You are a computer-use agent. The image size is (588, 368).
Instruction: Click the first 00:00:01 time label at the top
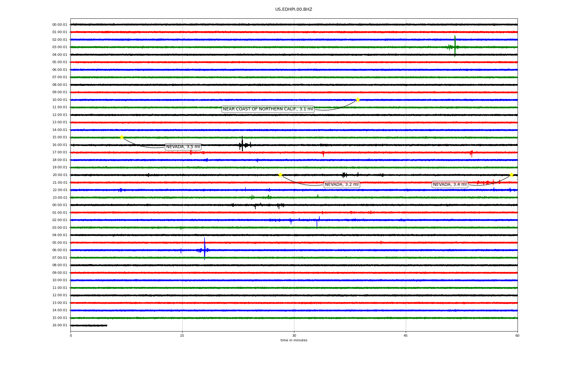pos(60,25)
